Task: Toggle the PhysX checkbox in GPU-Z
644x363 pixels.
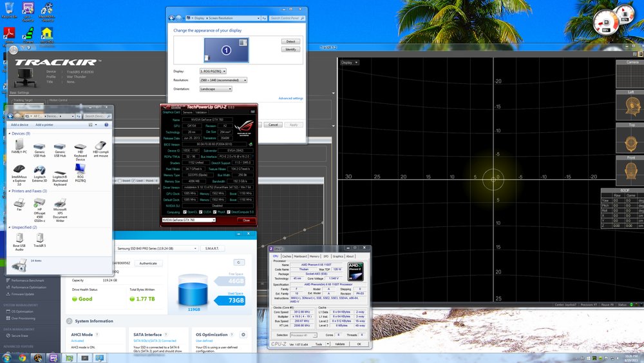Action: click(214, 212)
